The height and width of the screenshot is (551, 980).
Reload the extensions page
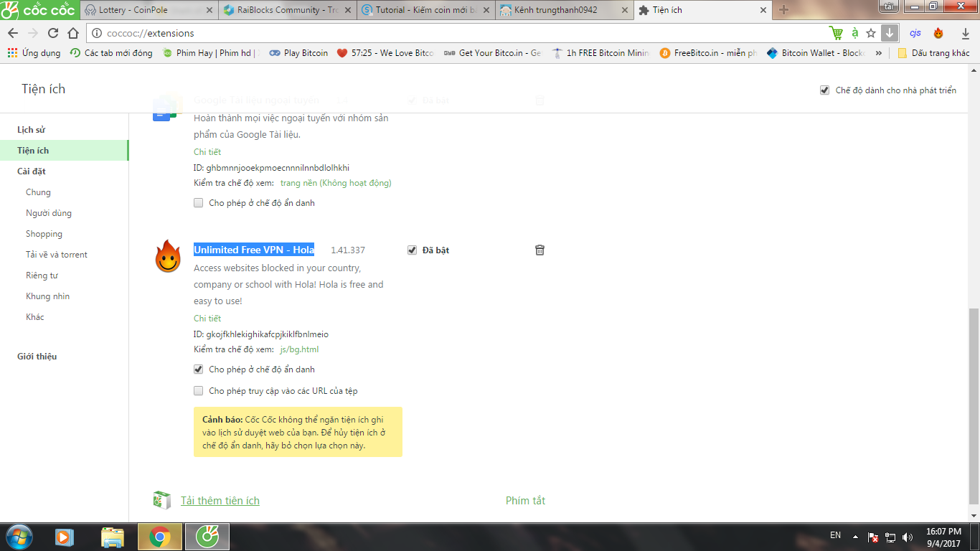click(53, 33)
